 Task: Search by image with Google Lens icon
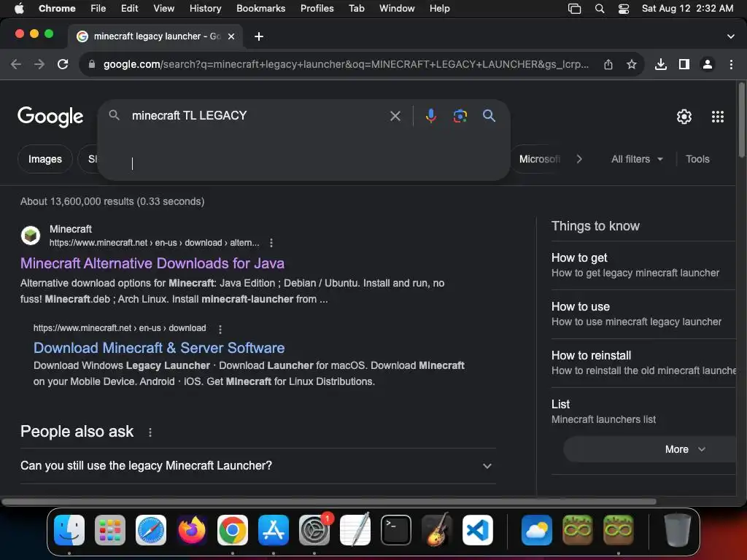(x=460, y=116)
